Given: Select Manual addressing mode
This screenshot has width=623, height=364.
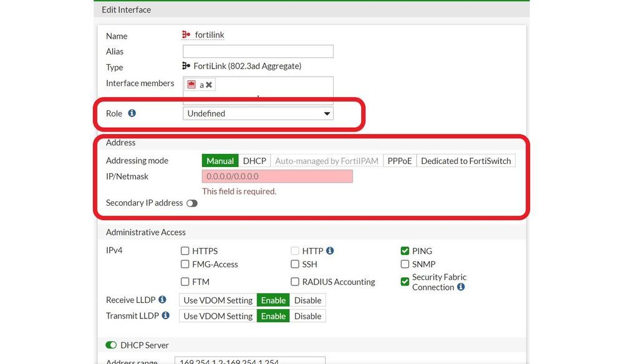Looking at the screenshot, I should click(220, 161).
